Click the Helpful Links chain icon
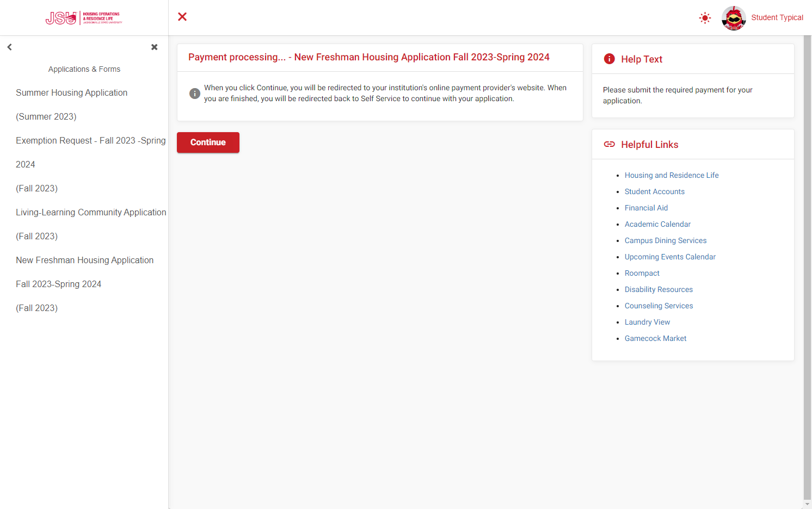The width and height of the screenshot is (812, 509). [610, 144]
